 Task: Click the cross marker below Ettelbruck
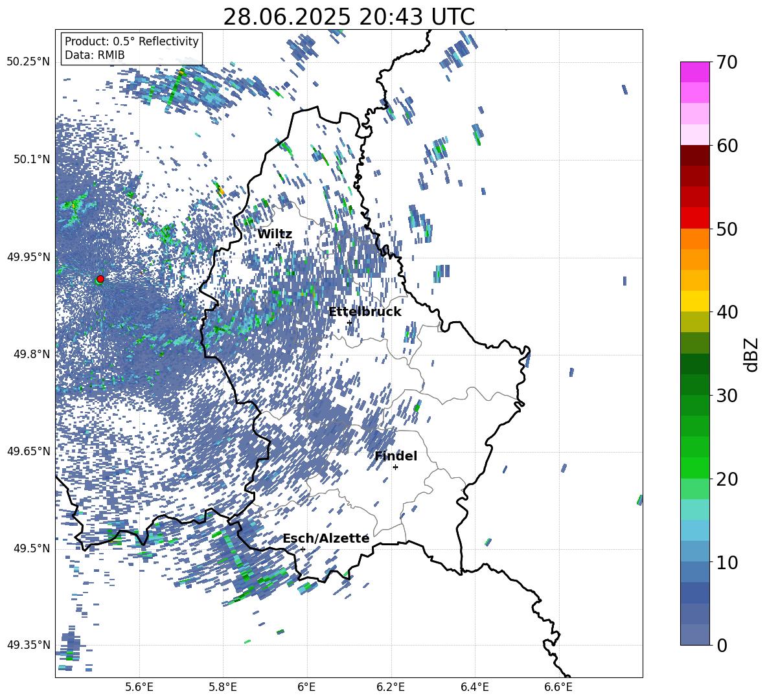(x=349, y=322)
